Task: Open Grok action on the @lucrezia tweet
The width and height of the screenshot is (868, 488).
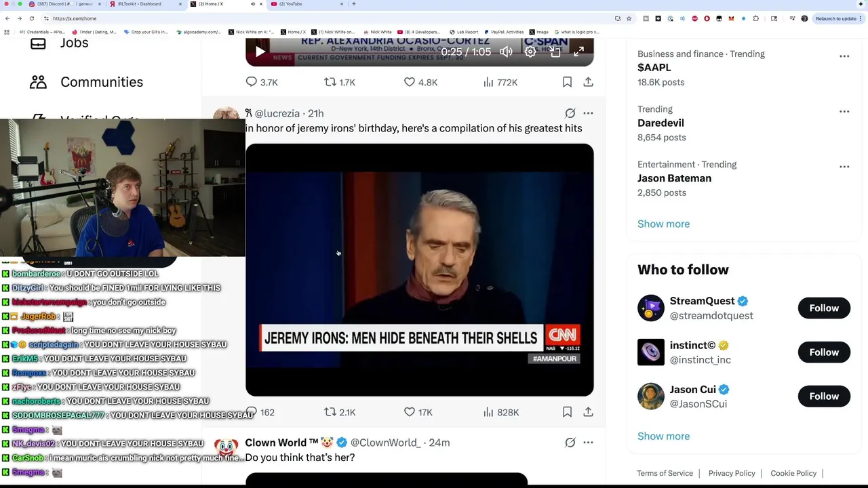Action: 570,113
